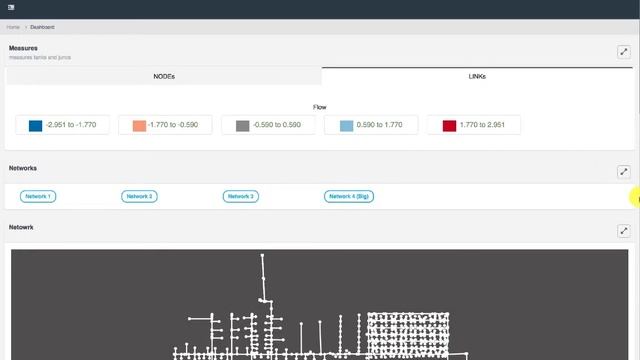The height and width of the screenshot is (360, 640).
Task: Load Network 2
Action: click(x=139, y=196)
